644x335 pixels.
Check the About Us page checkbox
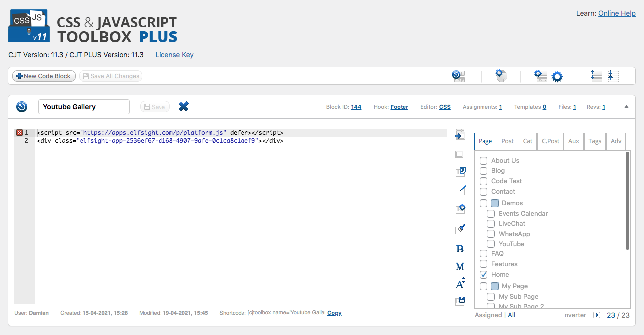tap(483, 161)
